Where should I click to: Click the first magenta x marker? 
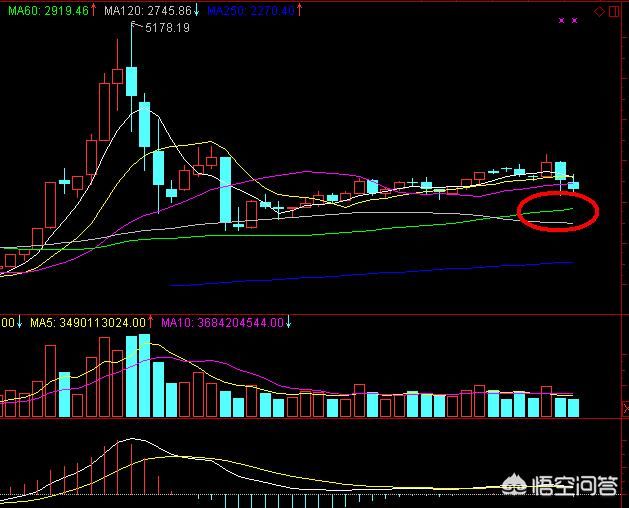pyautogui.click(x=562, y=20)
